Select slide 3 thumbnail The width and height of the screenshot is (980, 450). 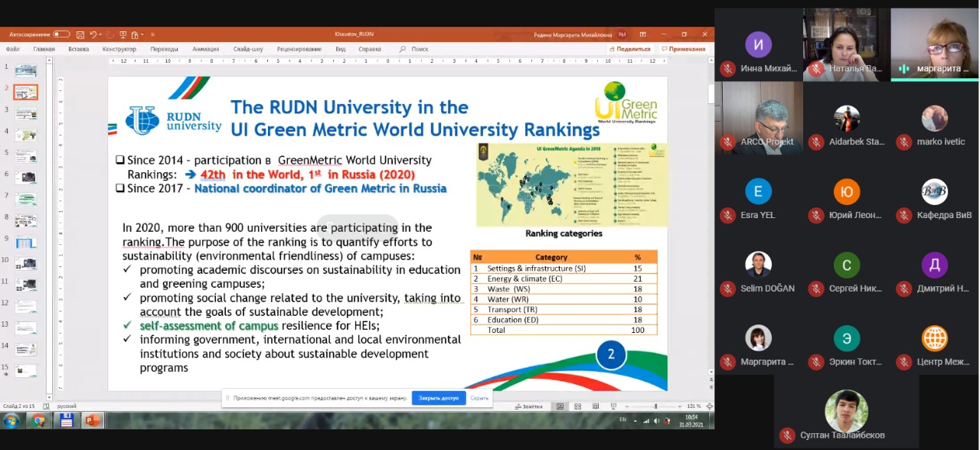(25, 113)
